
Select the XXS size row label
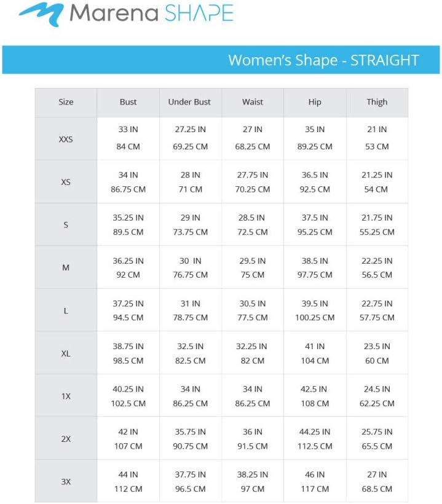point(66,139)
